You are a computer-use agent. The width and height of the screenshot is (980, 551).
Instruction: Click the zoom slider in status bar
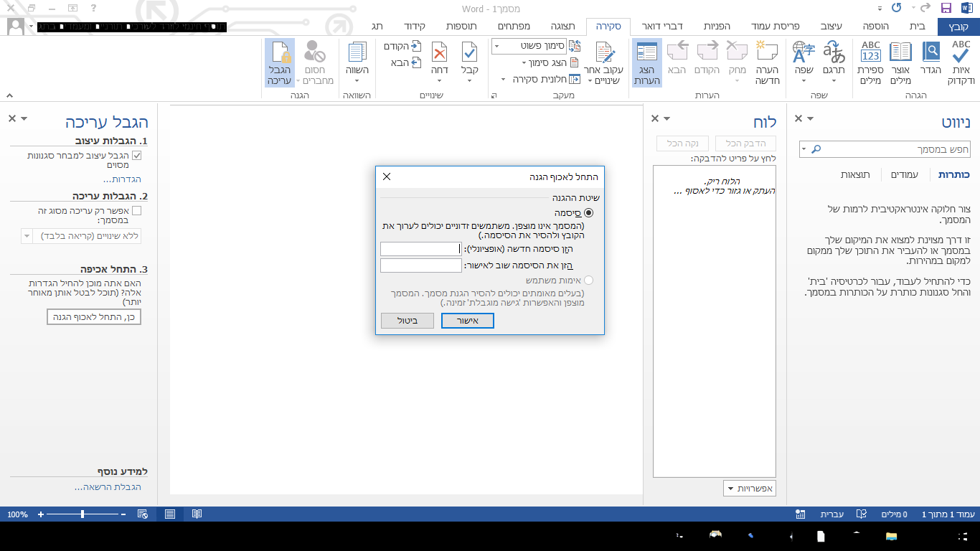point(83,514)
